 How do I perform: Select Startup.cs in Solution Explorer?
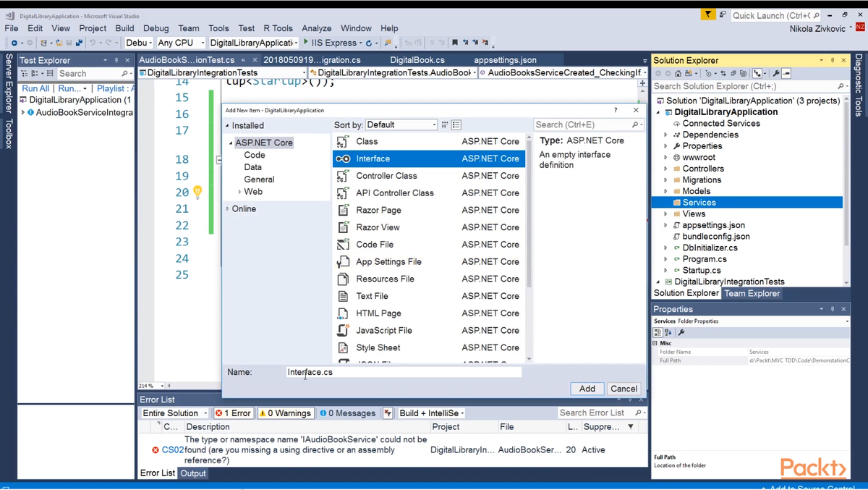tap(702, 271)
